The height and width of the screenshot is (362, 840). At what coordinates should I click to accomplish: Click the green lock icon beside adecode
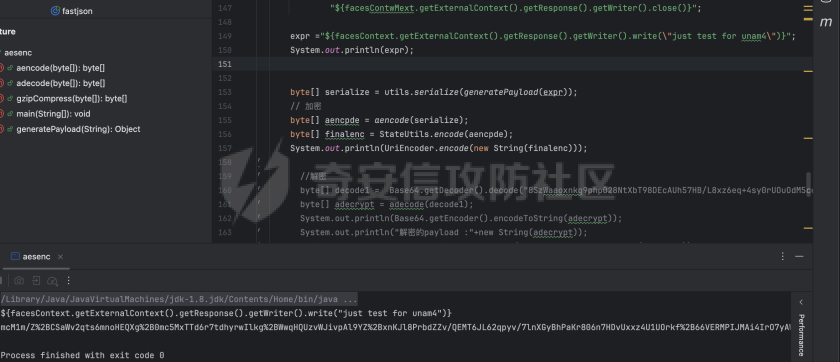click(10, 83)
